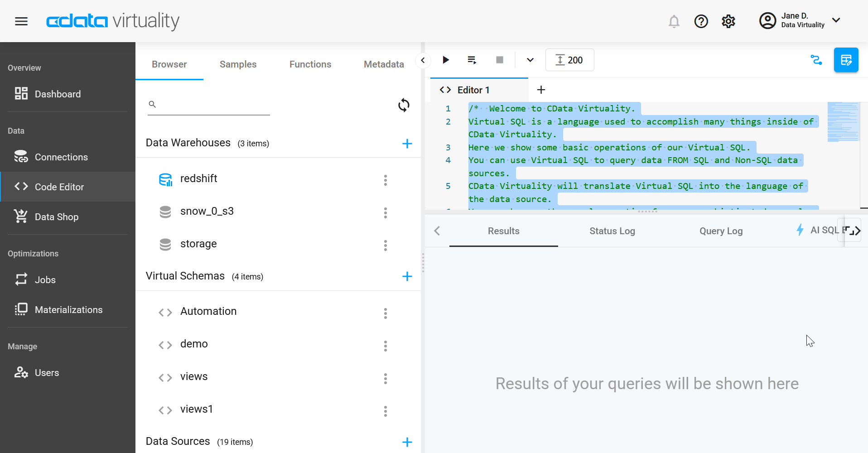Open the Query Log tab
The width and height of the screenshot is (868, 453).
(721, 231)
